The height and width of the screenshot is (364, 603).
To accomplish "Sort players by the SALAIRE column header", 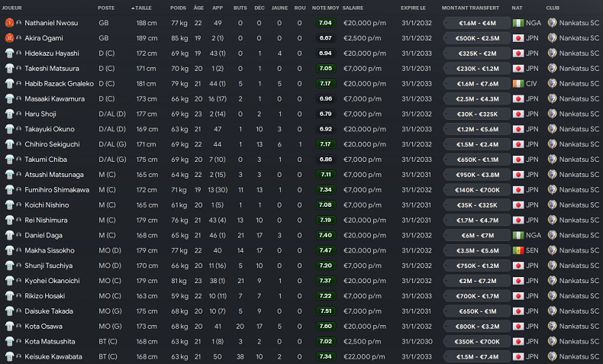I will coord(353,7).
